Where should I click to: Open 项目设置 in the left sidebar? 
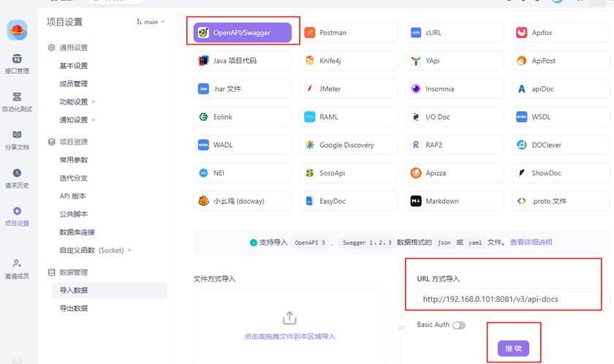coord(17,216)
